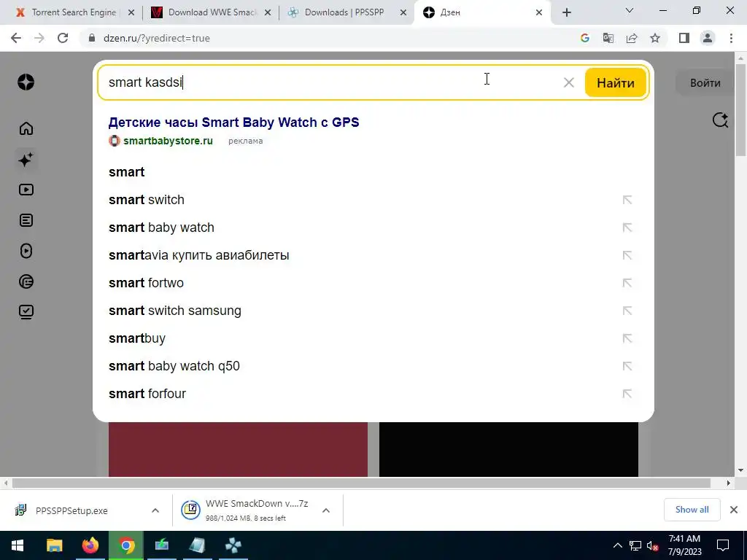747x560 pixels.
Task: Select the sparkle feed icon in sidebar
Action: click(26, 159)
